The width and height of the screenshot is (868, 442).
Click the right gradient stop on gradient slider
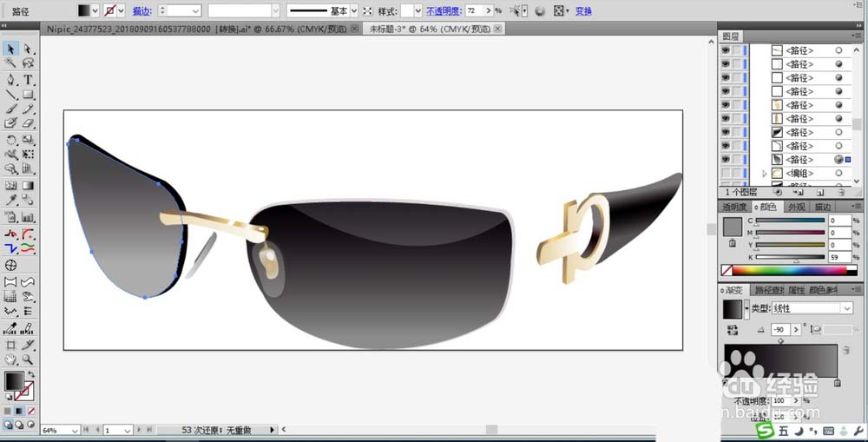pyautogui.click(x=837, y=383)
